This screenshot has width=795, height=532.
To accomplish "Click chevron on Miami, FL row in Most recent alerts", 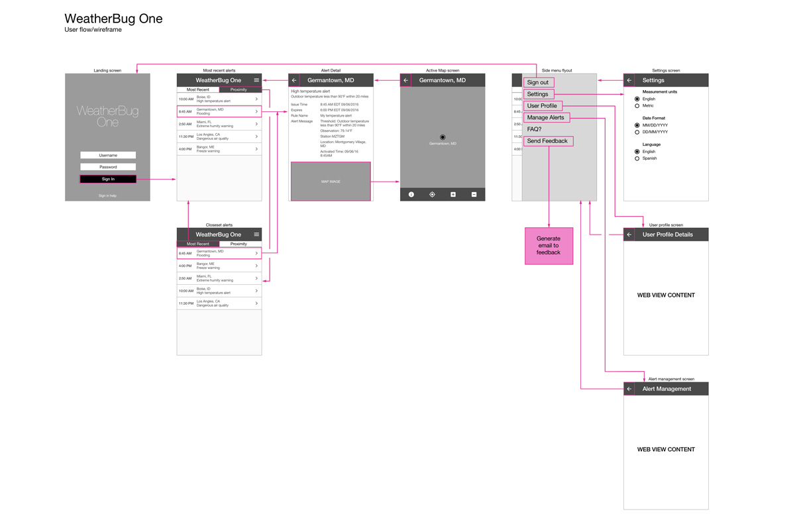I will click(x=256, y=124).
